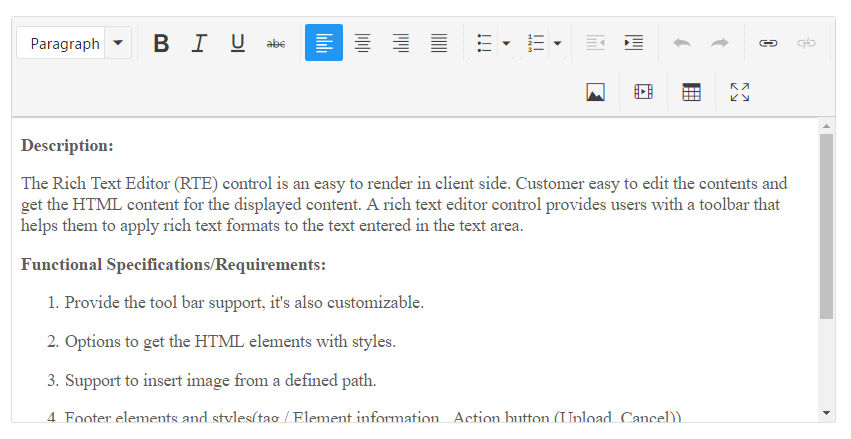This screenshot has height=439, width=851.
Task: Increase the paragraph indent
Action: [x=633, y=43]
